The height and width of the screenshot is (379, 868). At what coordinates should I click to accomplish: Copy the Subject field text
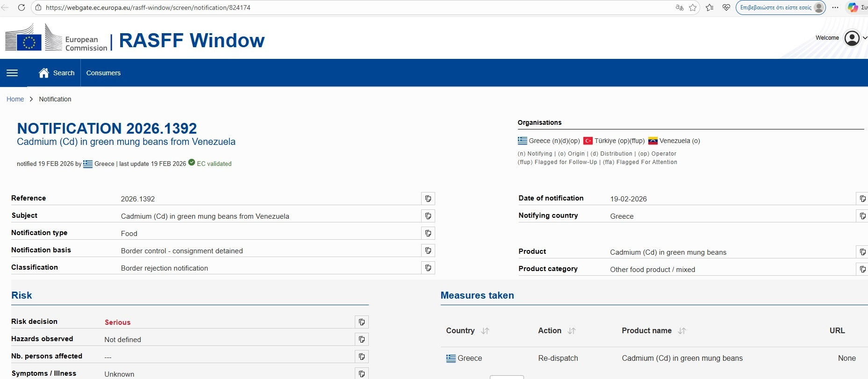point(428,216)
